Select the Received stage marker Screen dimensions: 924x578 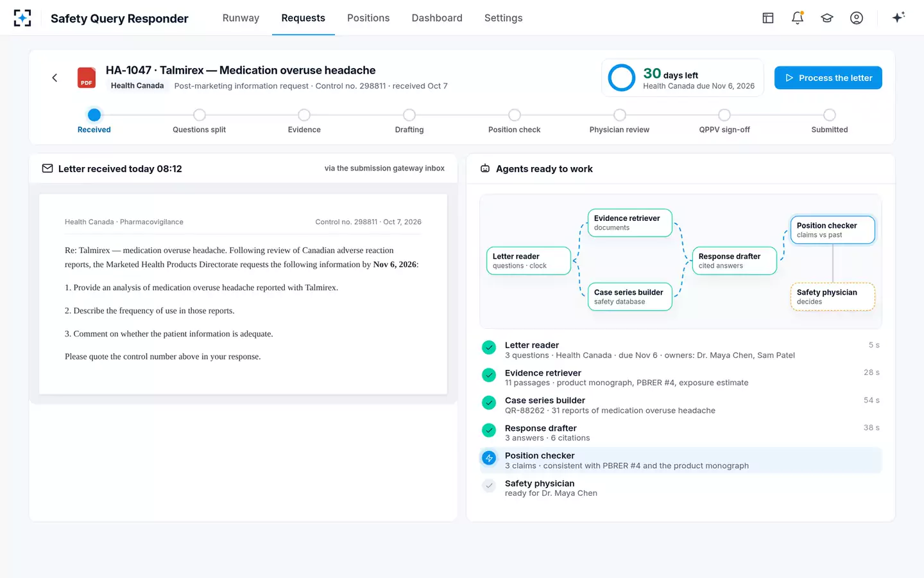tap(94, 115)
